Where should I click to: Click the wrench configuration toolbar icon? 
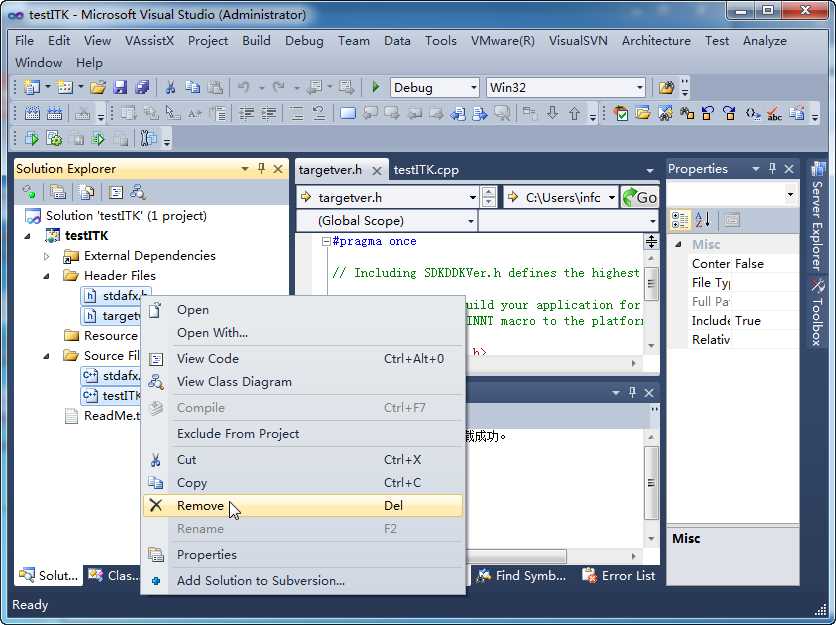pos(148,139)
